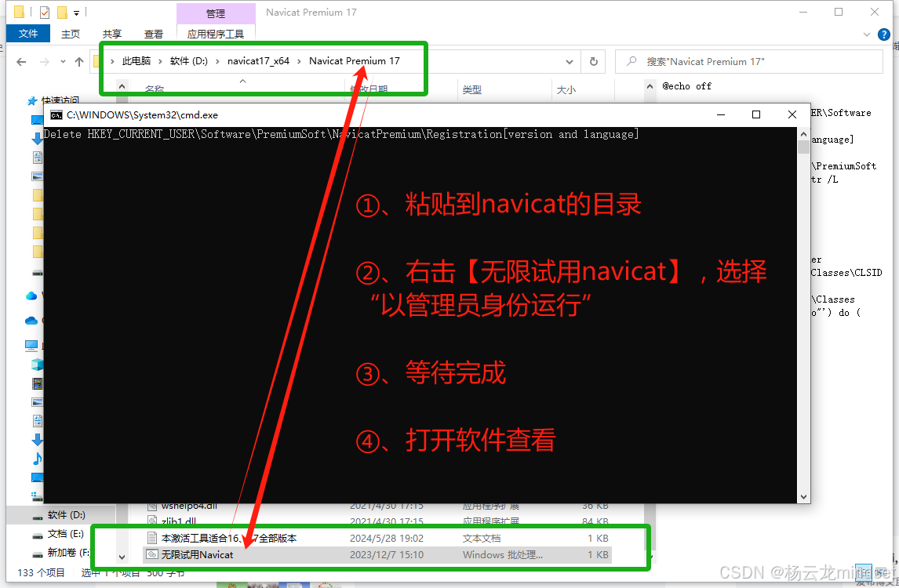Image resolution: width=899 pixels, height=588 pixels.
Task: Select the 管理 contextual tab
Action: coord(216,13)
